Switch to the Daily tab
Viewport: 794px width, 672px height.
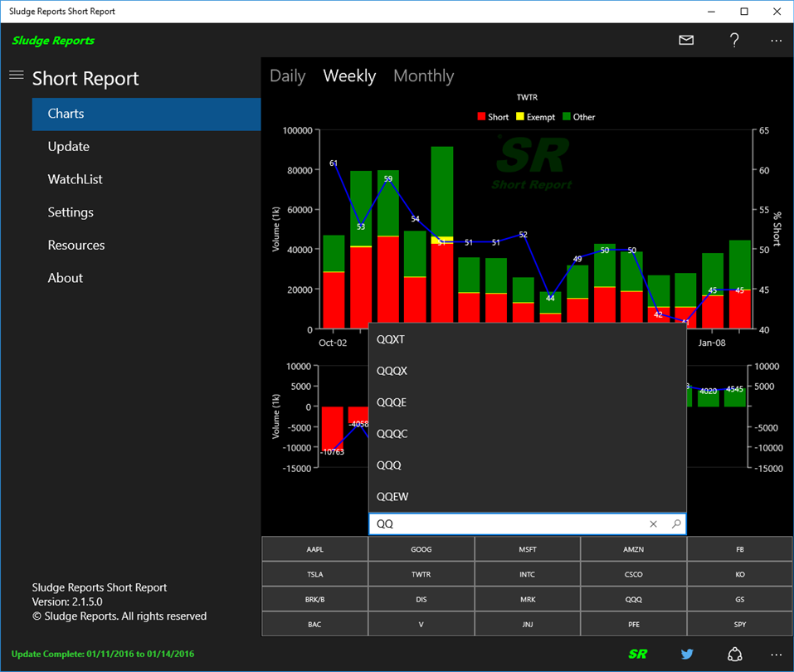point(288,76)
